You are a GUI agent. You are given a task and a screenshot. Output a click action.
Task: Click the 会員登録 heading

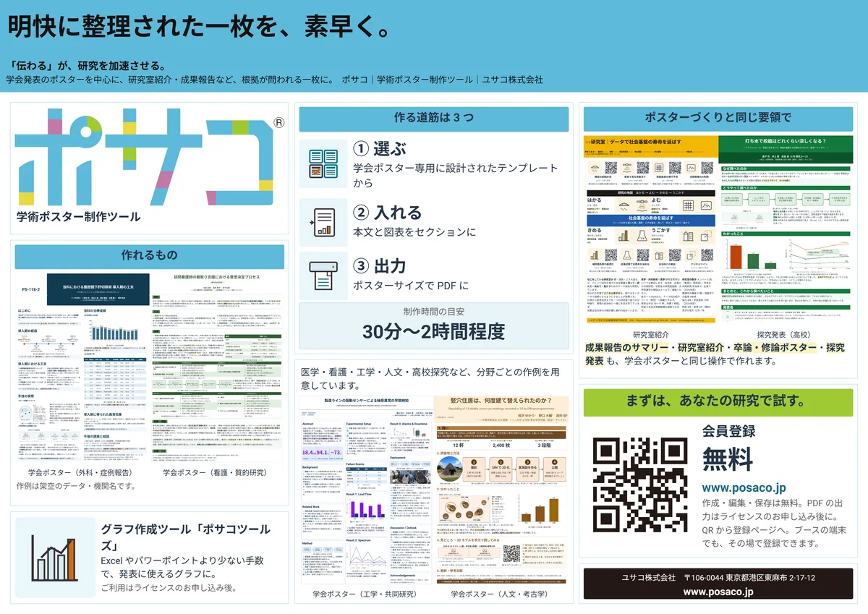(x=728, y=430)
